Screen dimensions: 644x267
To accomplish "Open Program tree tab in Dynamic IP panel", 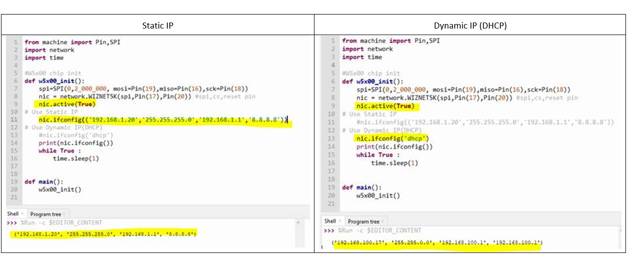I will (x=364, y=221).
